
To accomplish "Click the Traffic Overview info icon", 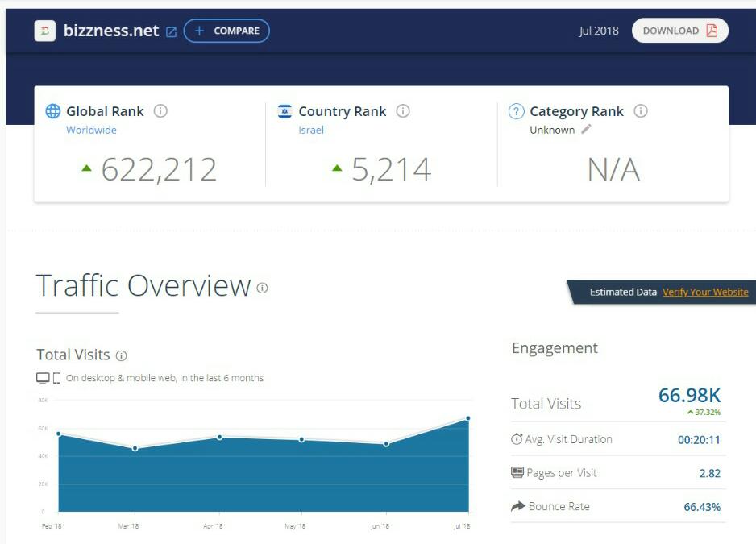I will pyautogui.click(x=262, y=288).
